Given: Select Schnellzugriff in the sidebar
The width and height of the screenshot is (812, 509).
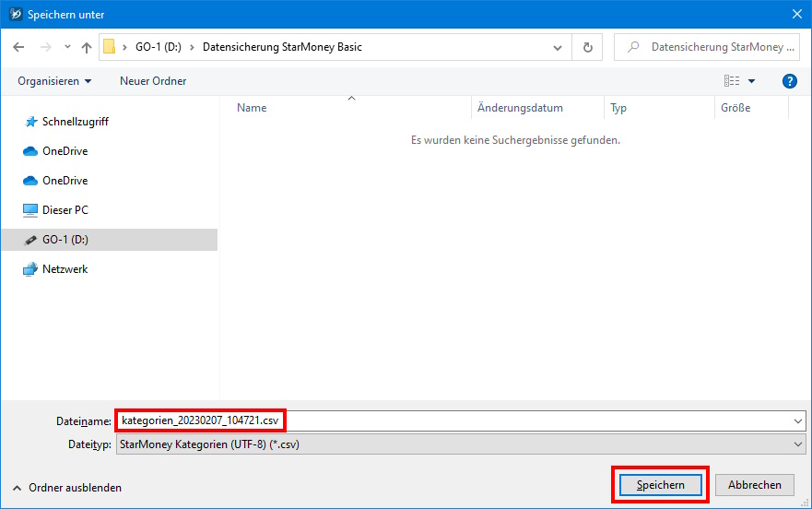Looking at the screenshot, I should coord(76,122).
